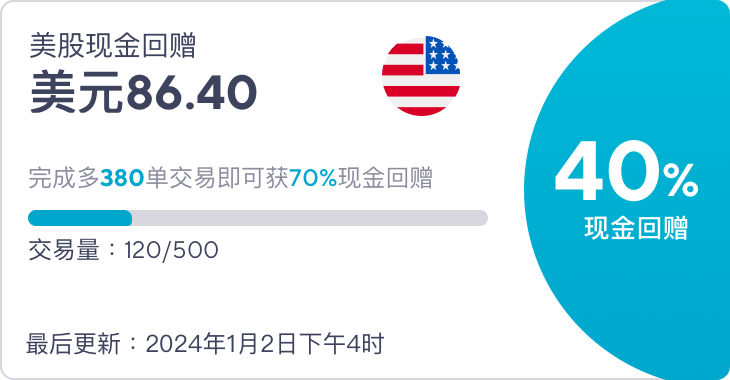Select the 120/500 trade volume figure
This screenshot has width=730, height=380.
coord(171,251)
